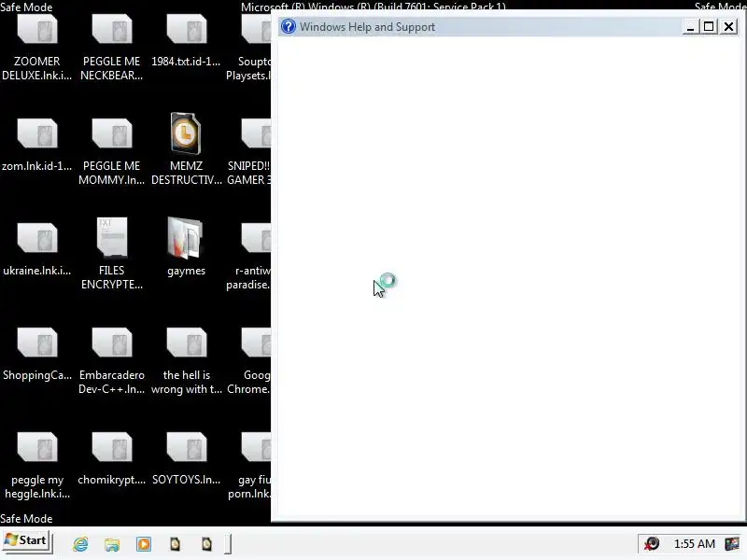Select the PEGGLE ME NECKBEAR desktop icon

click(x=112, y=30)
